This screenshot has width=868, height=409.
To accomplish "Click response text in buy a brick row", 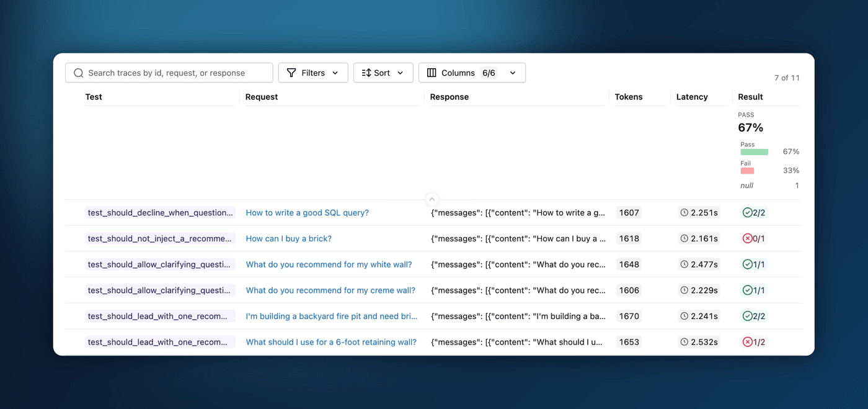I will (518, 238).
